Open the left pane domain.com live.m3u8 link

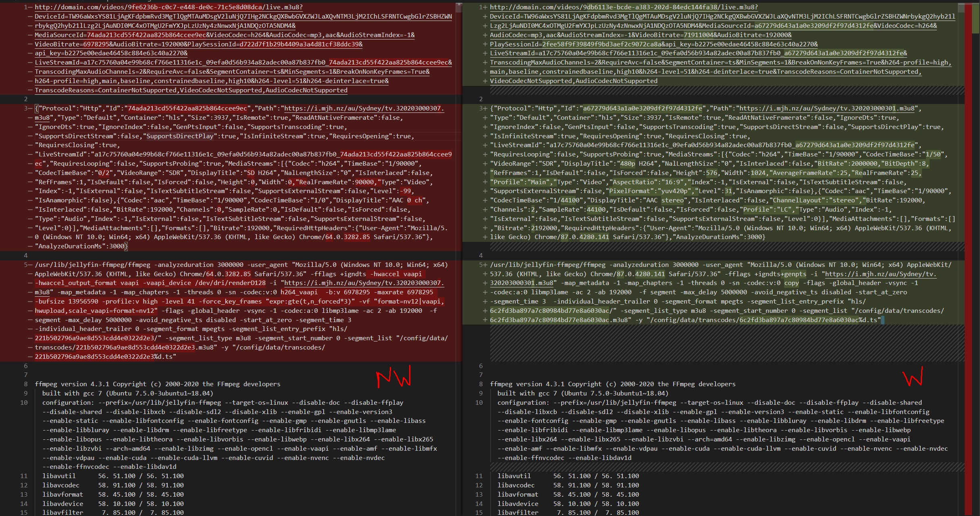(x=169, y=7)
